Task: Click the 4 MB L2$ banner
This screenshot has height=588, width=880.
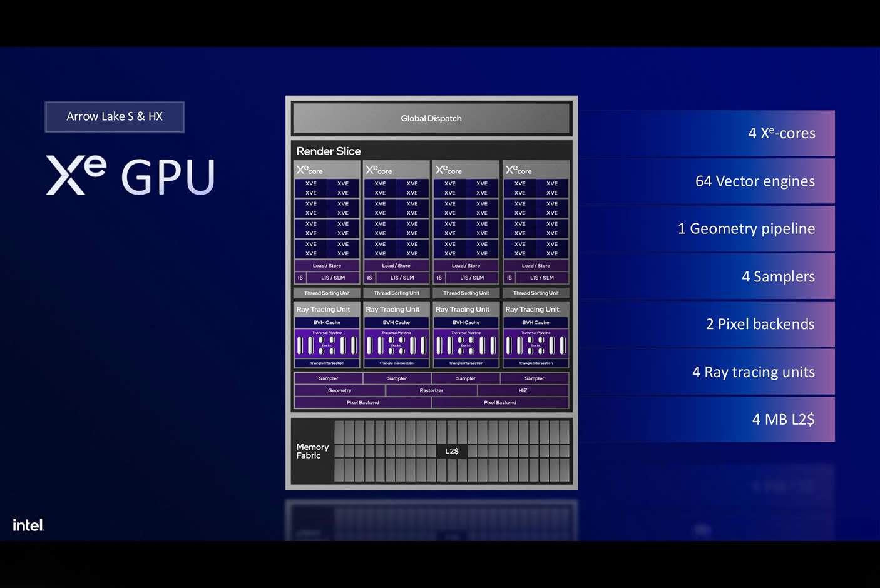Action: point(783,419)
